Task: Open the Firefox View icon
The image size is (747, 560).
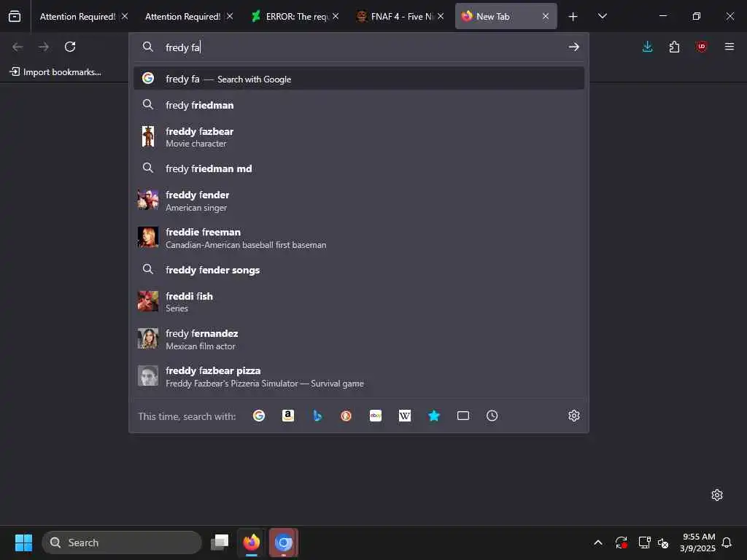Action: click(15, 16)
